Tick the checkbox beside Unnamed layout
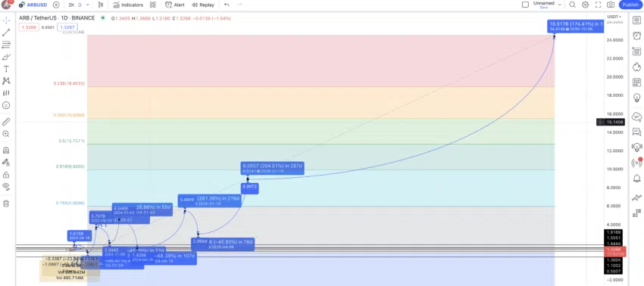 (525, 5)
